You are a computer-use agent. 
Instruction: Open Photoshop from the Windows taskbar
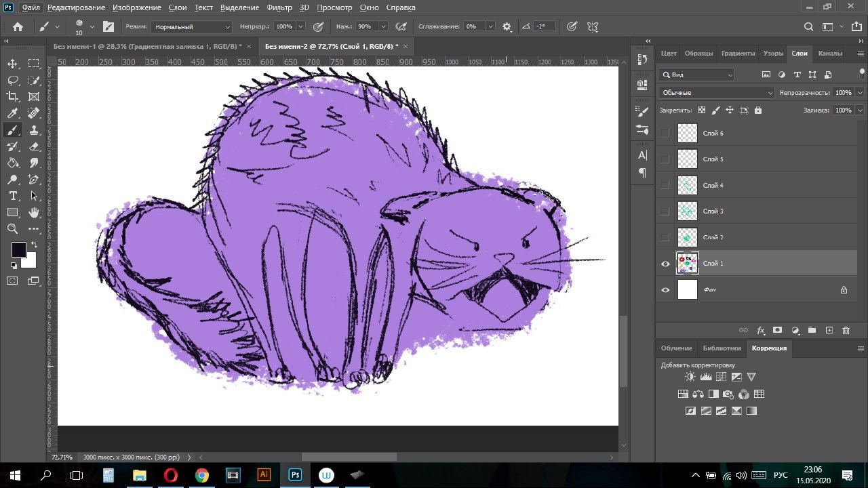point(295,475)
